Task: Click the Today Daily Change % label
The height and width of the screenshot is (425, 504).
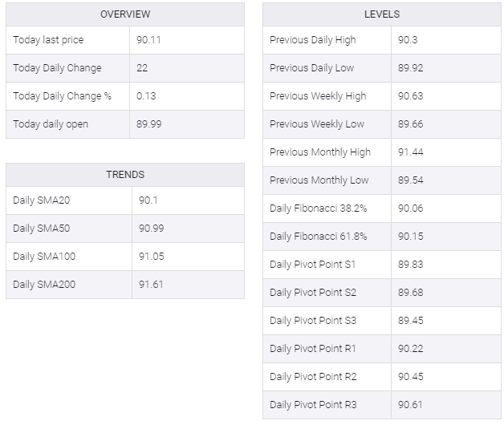Action: tap(63, 96)
